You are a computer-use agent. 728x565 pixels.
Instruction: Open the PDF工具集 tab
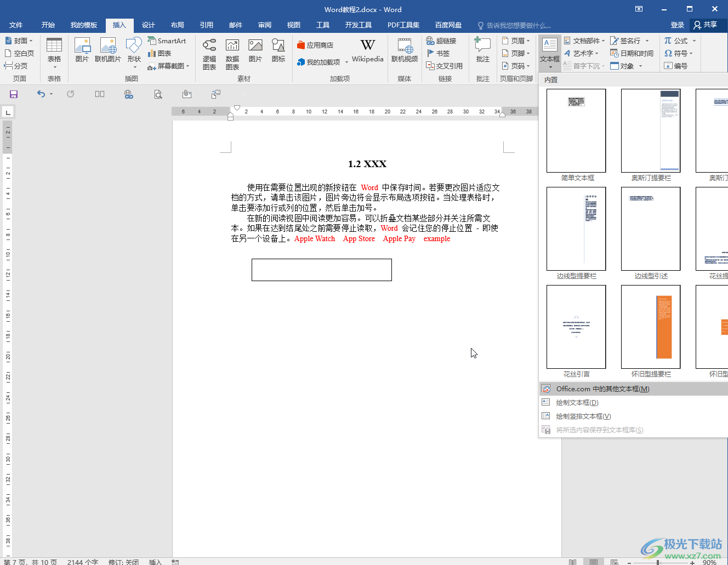coord(403,25)
